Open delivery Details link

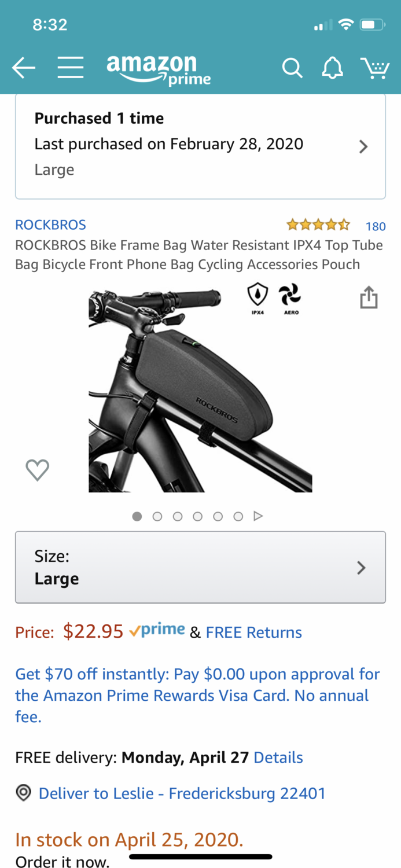tap(278, 757)
